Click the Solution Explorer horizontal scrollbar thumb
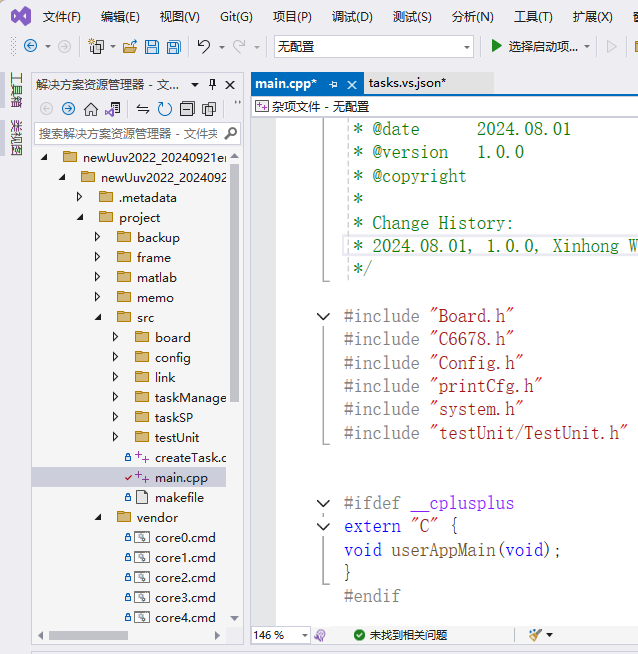 click(88, 635)
